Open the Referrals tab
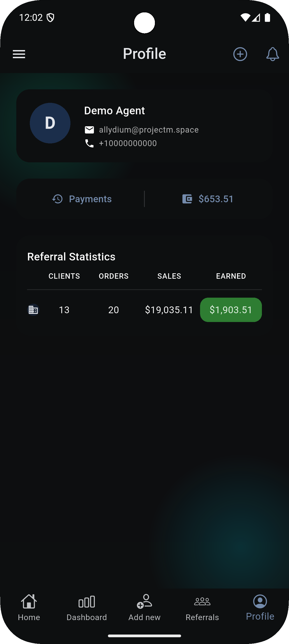 click(x=202, y=607)
